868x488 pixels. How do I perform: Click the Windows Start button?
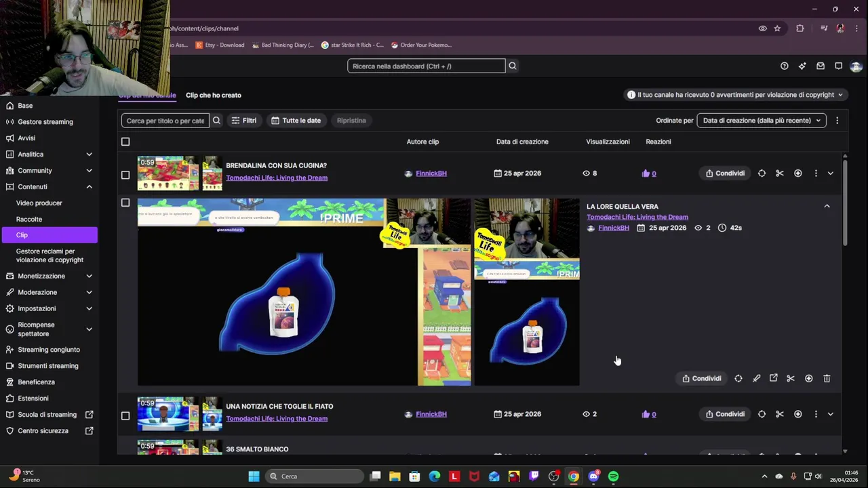point(254,476)
